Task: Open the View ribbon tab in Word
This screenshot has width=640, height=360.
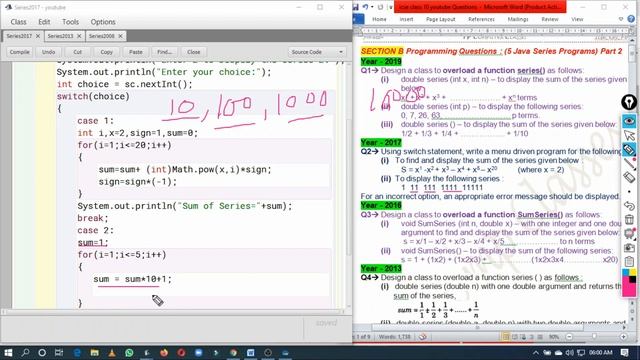Action: click(x=577, y=19)
